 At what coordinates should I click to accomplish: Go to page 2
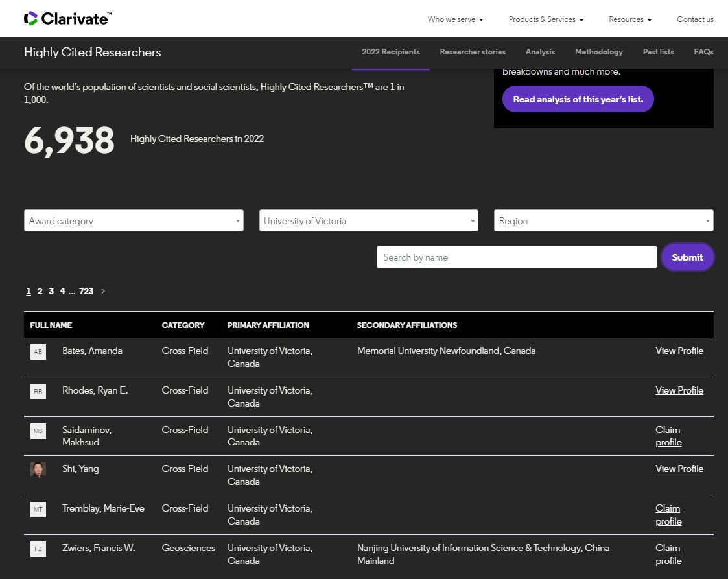tap(40, 291)
